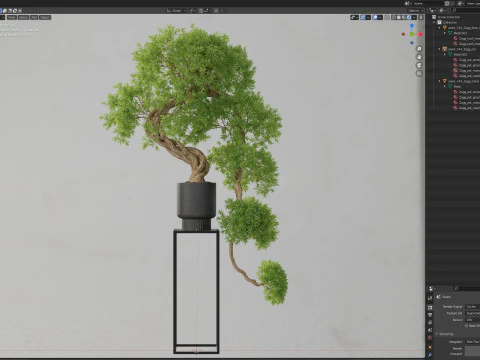
Task: Open the Add menu in the viewport header
Action: tap(34, 17)
